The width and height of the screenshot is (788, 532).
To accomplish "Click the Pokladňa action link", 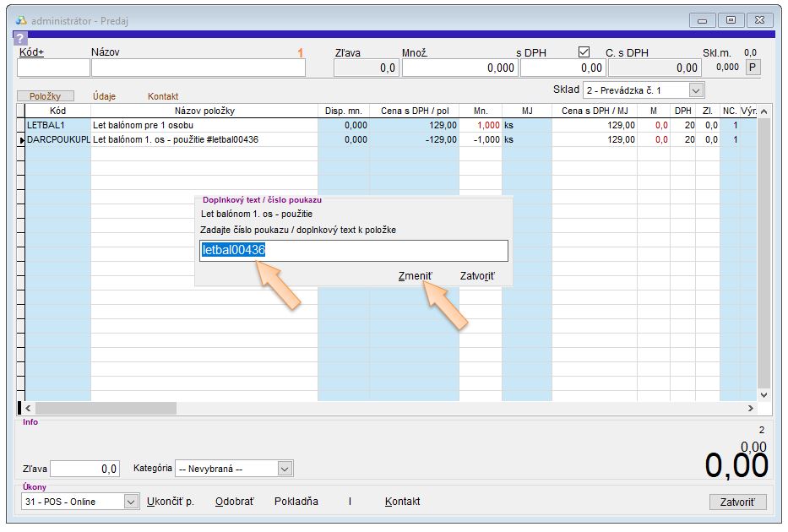I will [x=296, y=502].
